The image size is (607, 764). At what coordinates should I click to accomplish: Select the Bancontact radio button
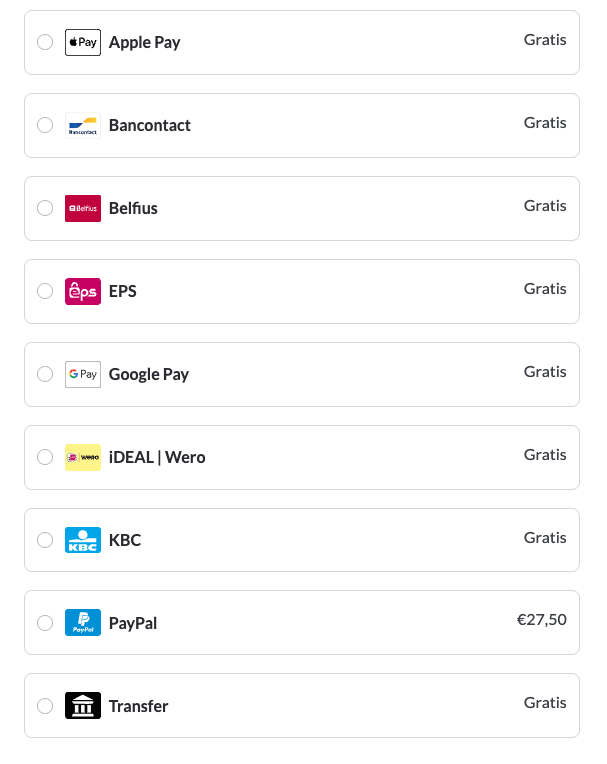45,125
